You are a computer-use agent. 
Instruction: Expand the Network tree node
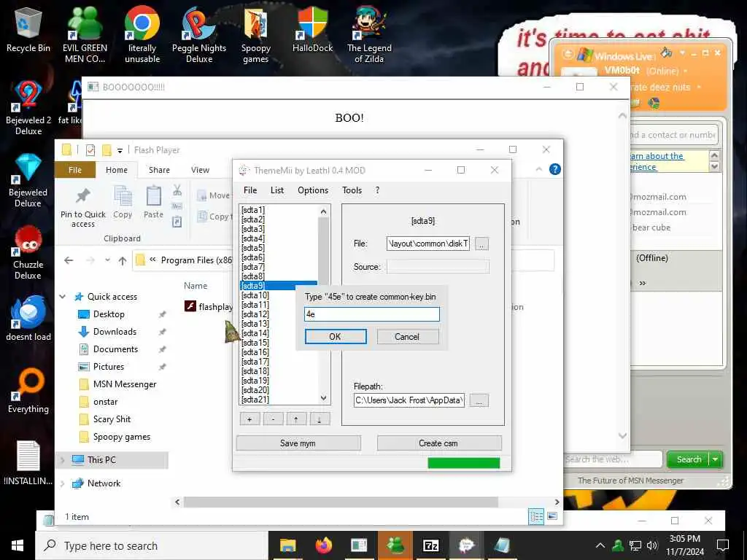[x=63, y=483]
